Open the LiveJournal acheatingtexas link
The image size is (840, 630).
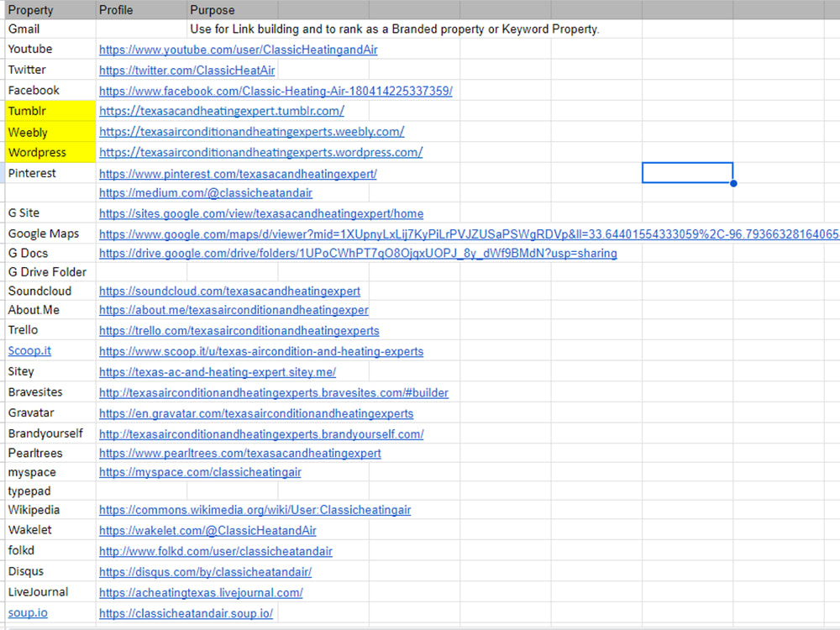pyautogui.click(x=201, y=593)
